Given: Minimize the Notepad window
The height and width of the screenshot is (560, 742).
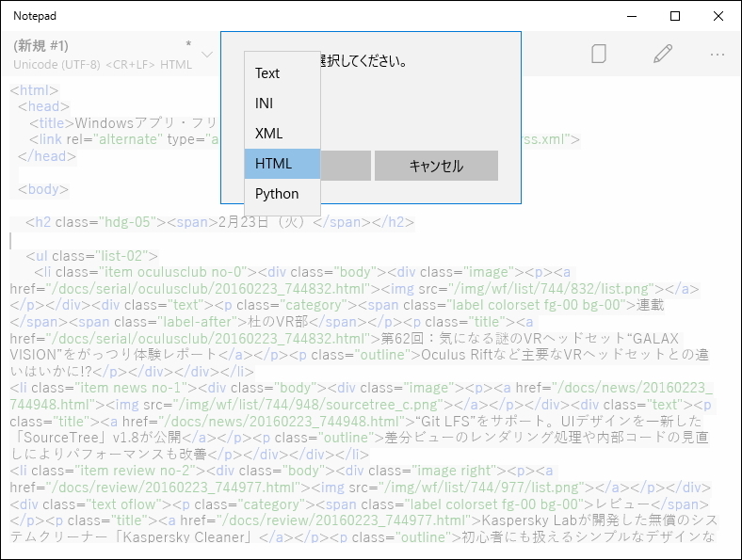Looking at the screenshot, I should pyautogui.click(x=632, y=16).
